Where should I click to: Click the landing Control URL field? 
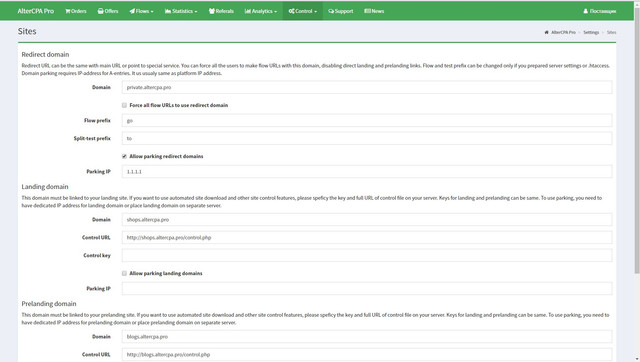coord(367,238)
